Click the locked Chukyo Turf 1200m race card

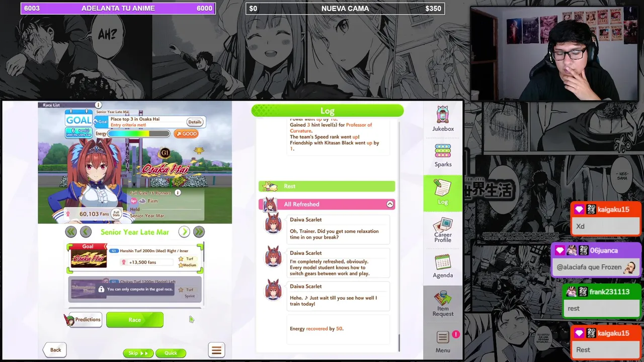pos(135,289)
